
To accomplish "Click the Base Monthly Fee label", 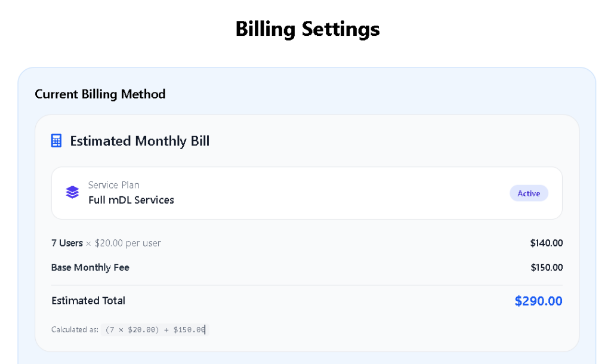I will tap(90, 267).
